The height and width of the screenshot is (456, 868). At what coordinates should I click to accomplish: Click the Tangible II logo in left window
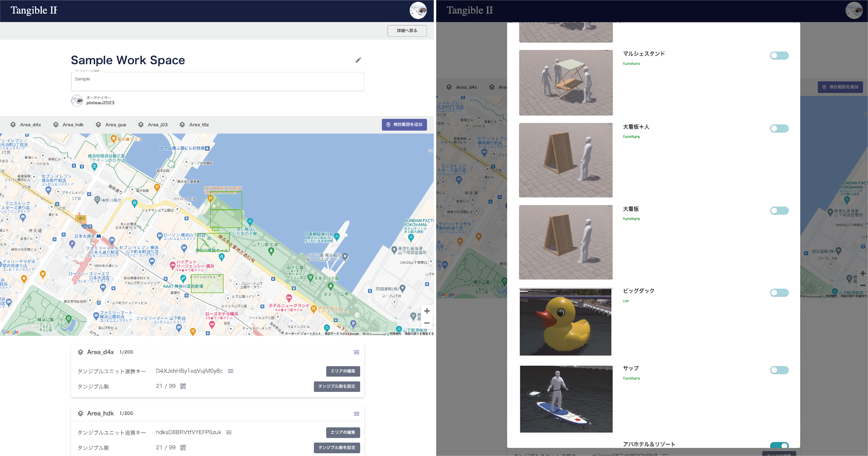point(34,10)
